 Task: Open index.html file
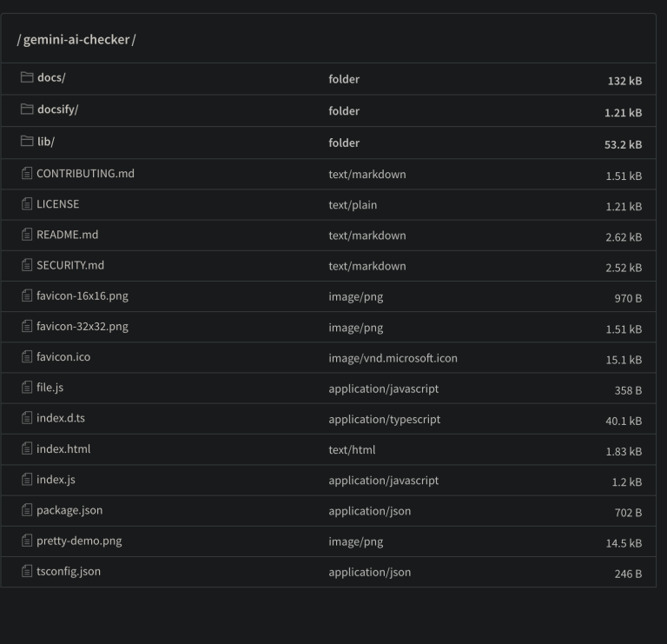pos(63,449)
